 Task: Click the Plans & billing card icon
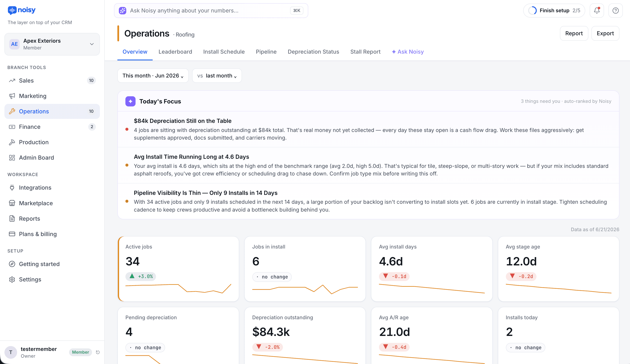click(12, 234)
